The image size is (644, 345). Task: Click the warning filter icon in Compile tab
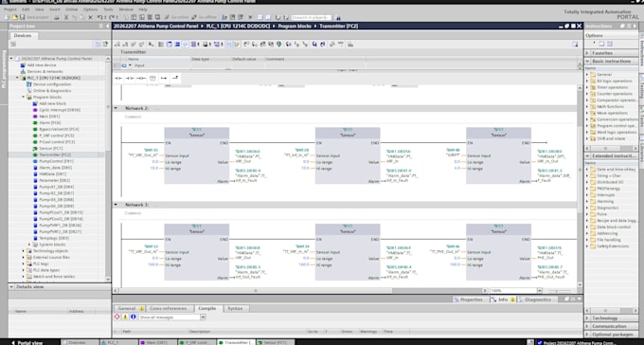[x=125, y=317]
